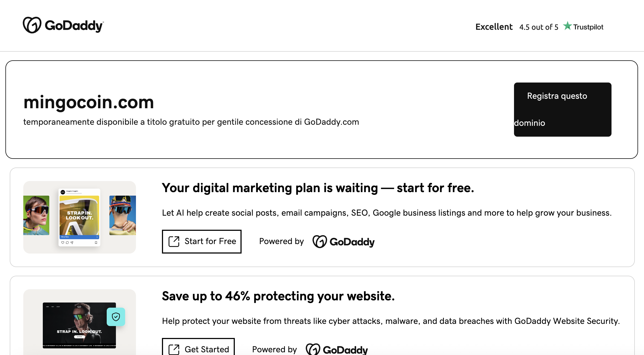Click the heart icon on the social post mockup
Screen dimensions: 644x355
click(63, 242)
